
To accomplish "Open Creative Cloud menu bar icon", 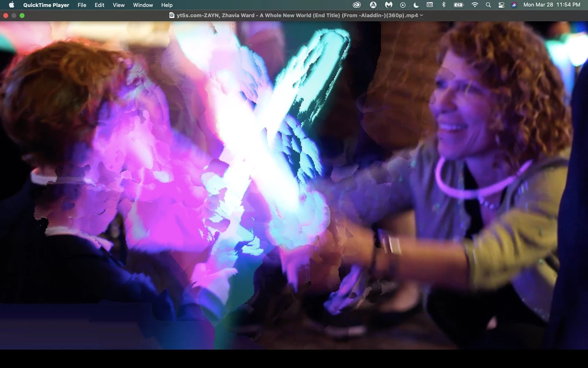I will 357,5.
